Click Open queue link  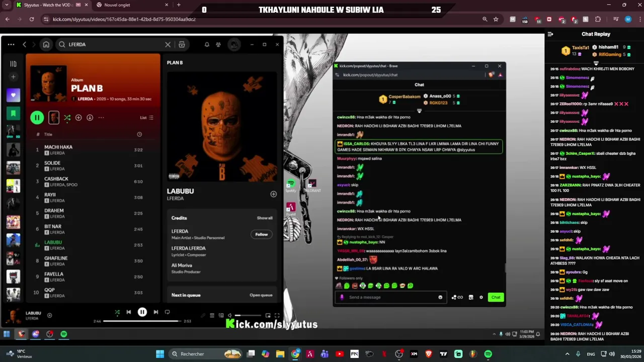pyautogui.click(x=261, y=295)
